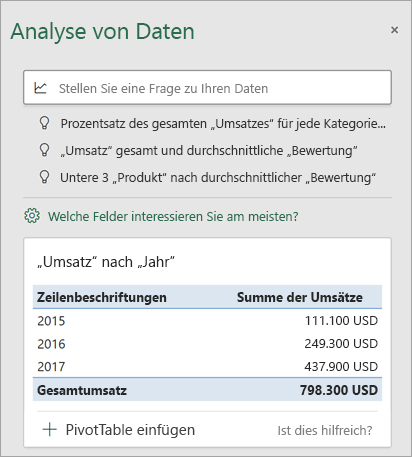
Task: Select suggestion 'Umsatz gesamt und durchschnittliche Bewertung'
Action: pos(209,151)
